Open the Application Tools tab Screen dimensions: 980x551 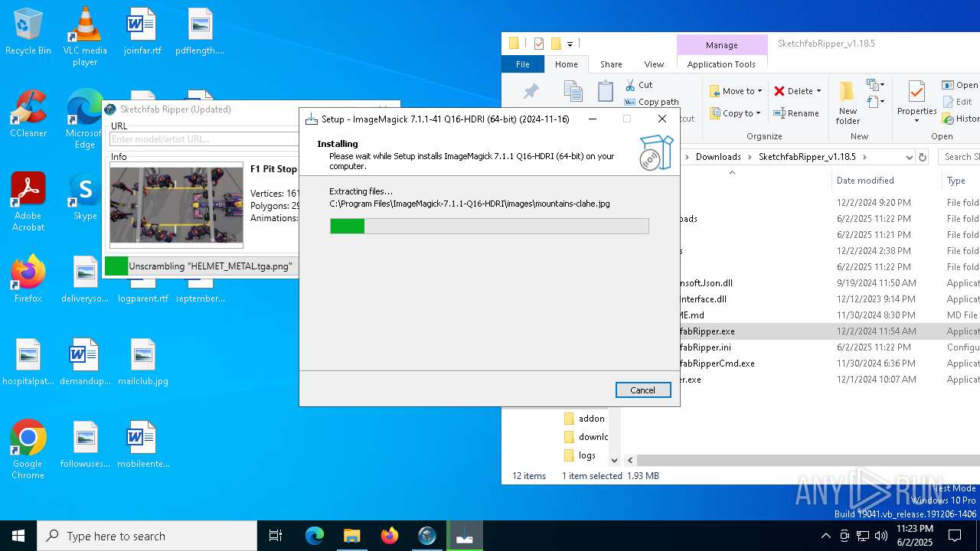pos(721,64)
